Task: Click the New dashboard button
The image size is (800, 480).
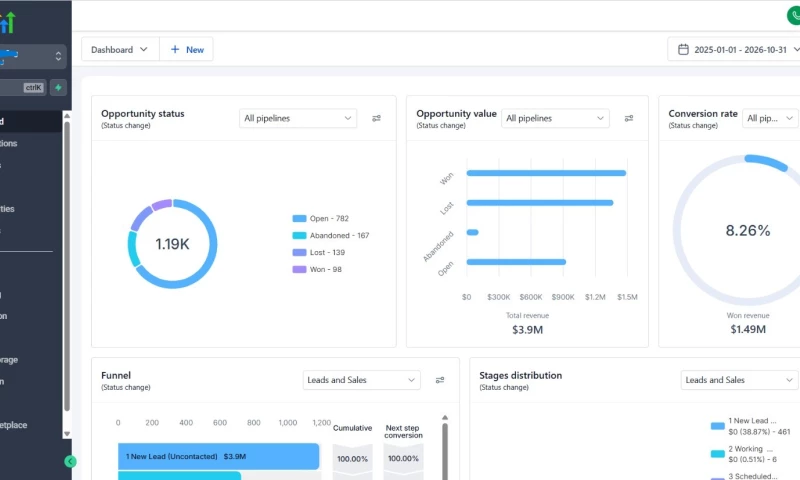Action: (187, 49)
